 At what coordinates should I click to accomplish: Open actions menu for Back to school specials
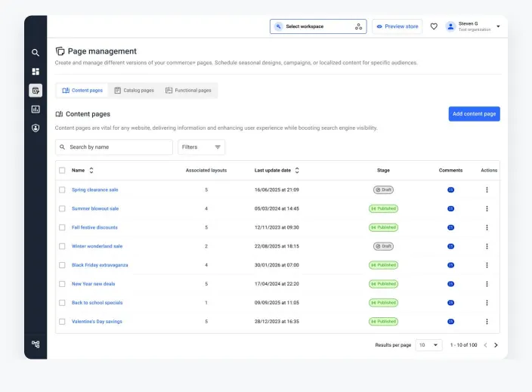point(487,303)
